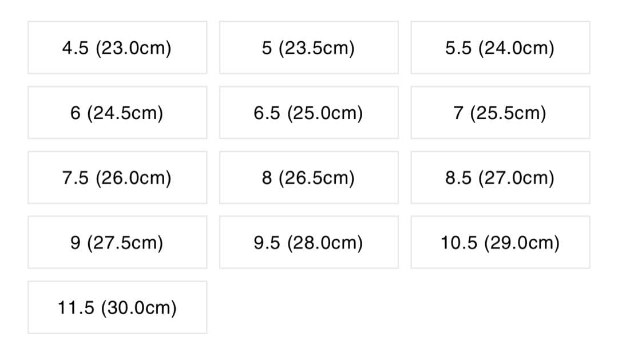618x364 pixels.
Task: Select the 25.0cm size box
Action: [308, 113]
